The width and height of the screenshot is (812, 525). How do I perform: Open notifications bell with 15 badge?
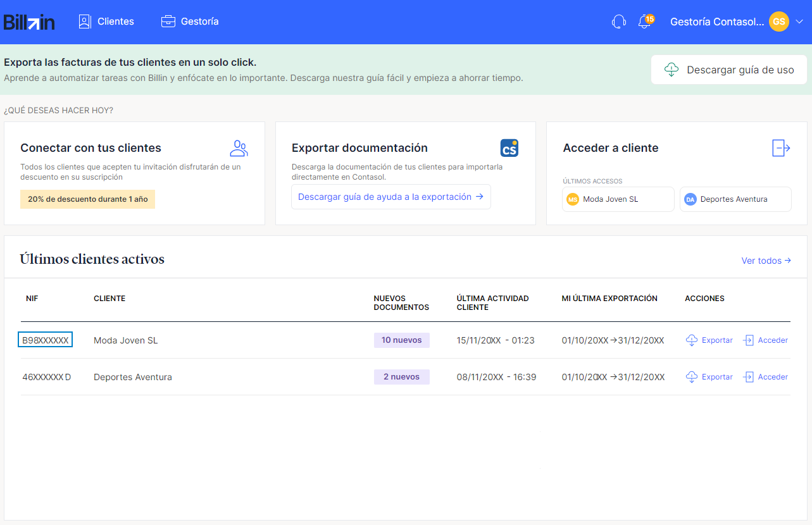pos(646,22)
